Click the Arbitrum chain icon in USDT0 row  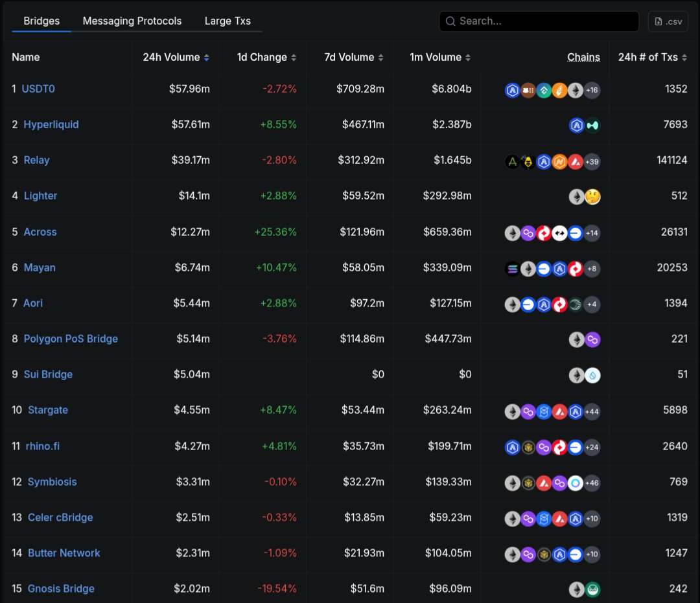click(513, 90)
